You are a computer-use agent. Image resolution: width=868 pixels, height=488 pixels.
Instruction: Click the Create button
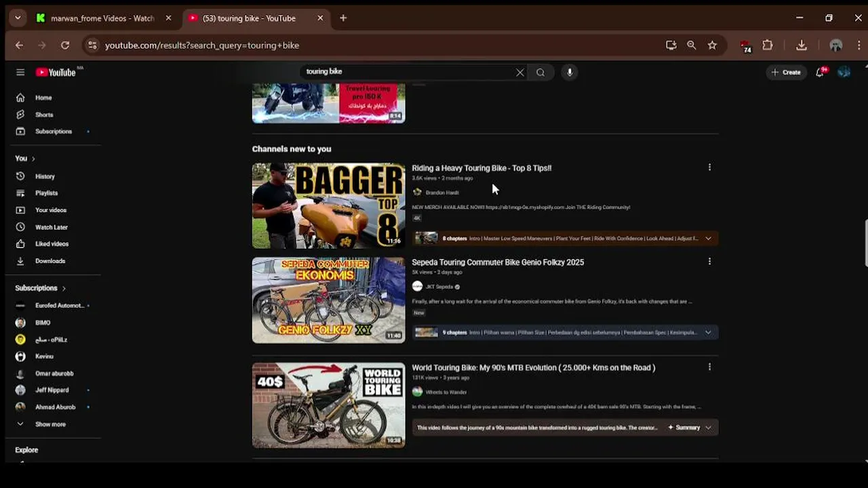787,72
